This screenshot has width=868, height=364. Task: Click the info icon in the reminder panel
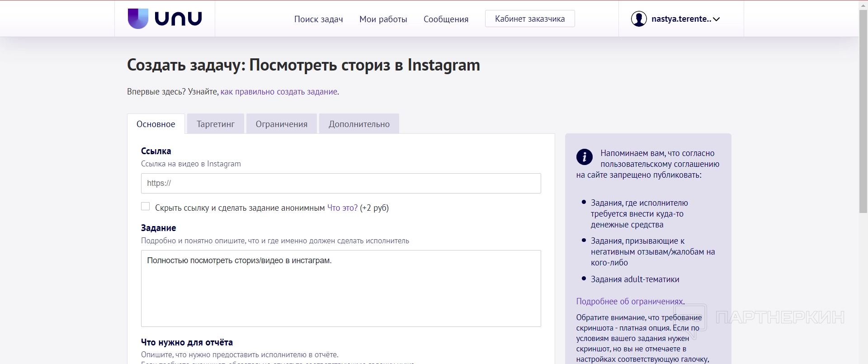(585, 157)
